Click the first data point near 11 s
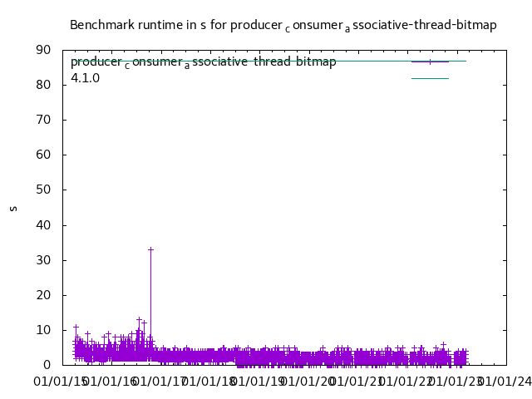 tap(76, 327)
